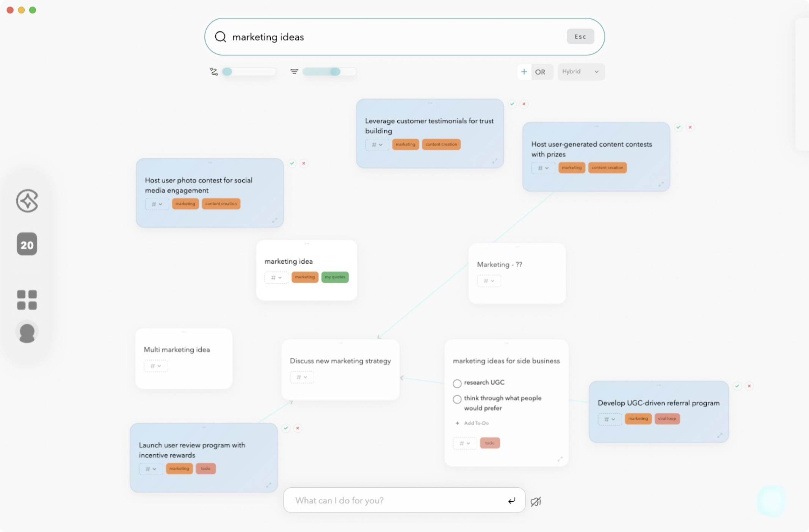
Task: Open the user profile avatar icon
Action: [27, 333]
